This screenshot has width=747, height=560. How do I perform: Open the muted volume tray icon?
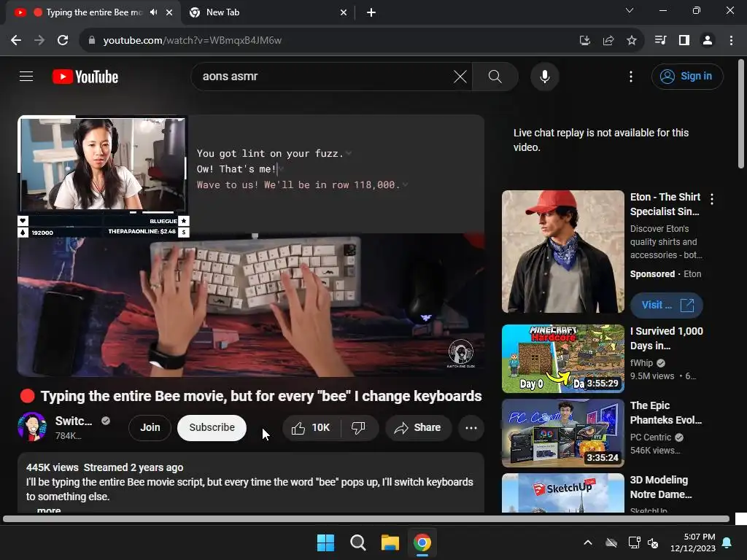(x=653, y=542)
